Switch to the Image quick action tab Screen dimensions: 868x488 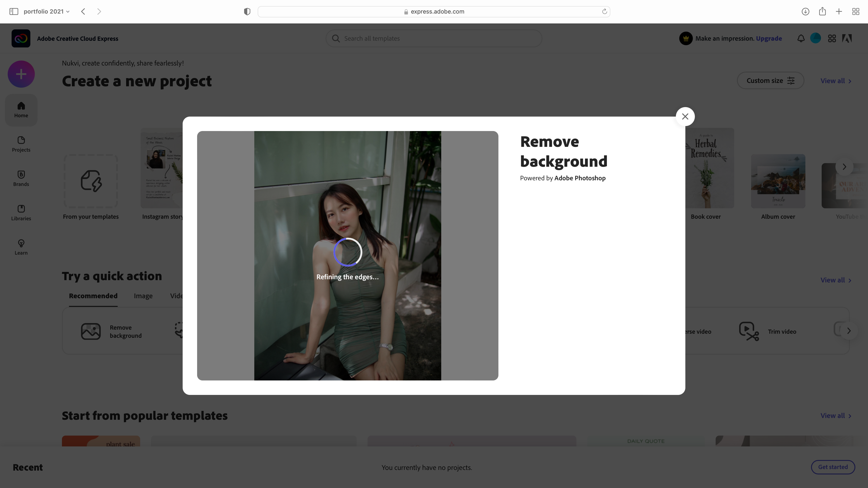(143, 296)
